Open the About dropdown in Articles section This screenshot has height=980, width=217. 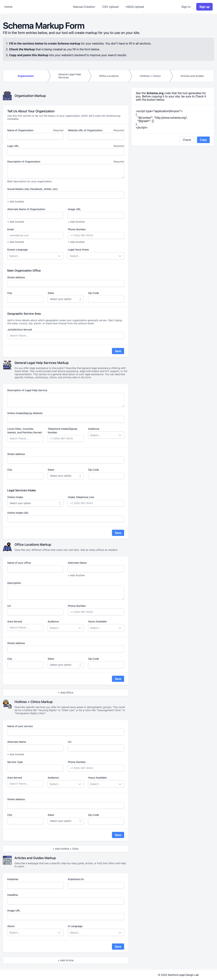[35, 933]
